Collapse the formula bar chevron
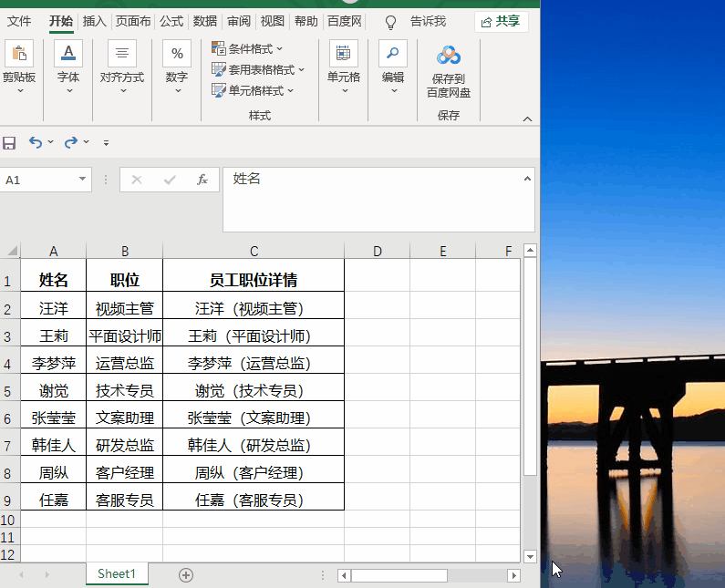725x588 pixels. coord(527,179)
